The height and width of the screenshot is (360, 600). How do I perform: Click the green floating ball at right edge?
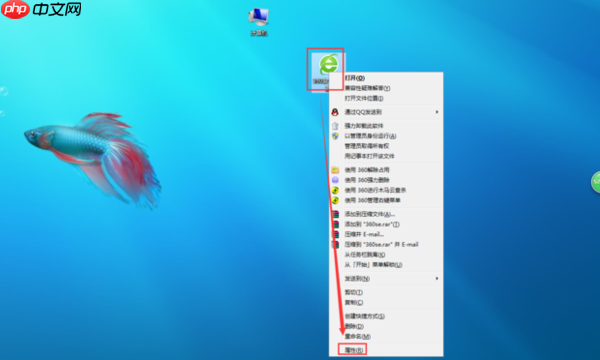point(595,182)
